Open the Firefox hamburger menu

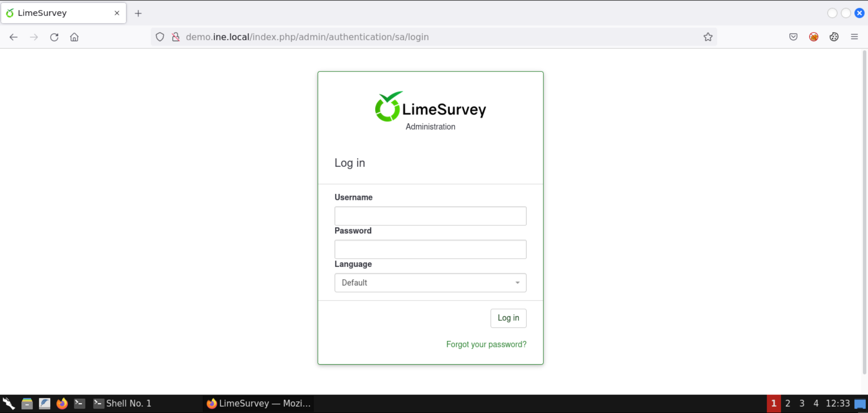click(855, 37)
